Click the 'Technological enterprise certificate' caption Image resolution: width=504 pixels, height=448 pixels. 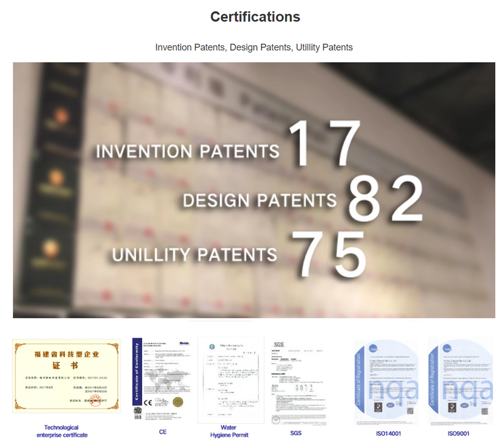coord(62,431)
